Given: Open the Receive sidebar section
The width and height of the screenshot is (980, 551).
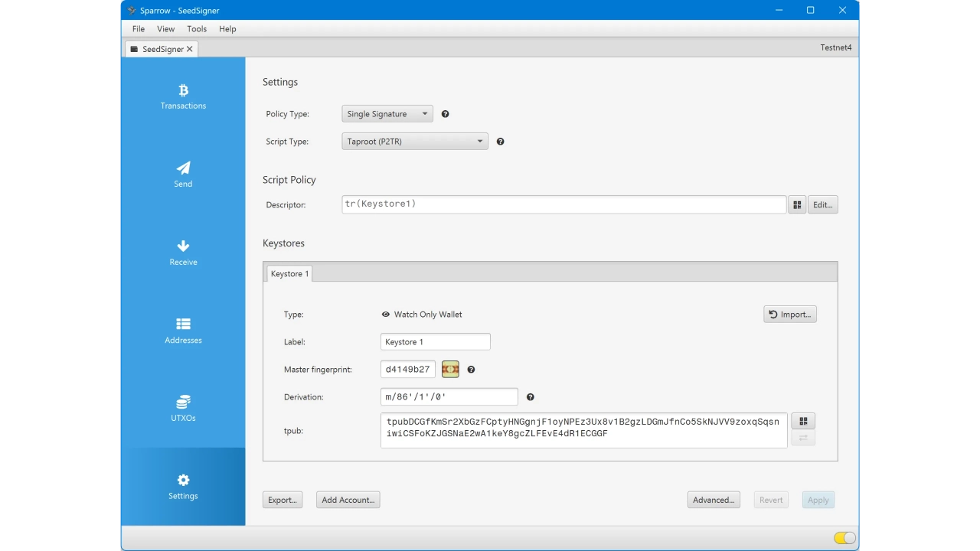Looking at the screenshot, I should tap(183, 253).
